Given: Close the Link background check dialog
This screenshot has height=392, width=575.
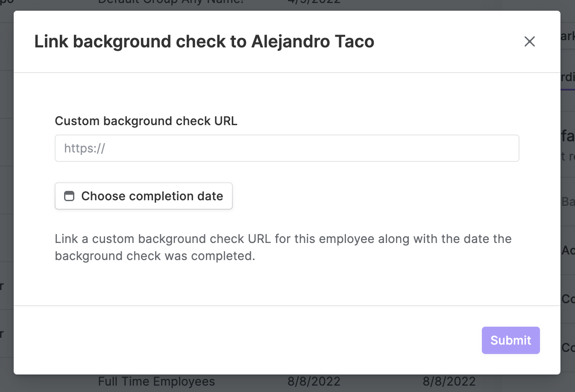Looking at the screenshot, I should click(x=530, y=41).
